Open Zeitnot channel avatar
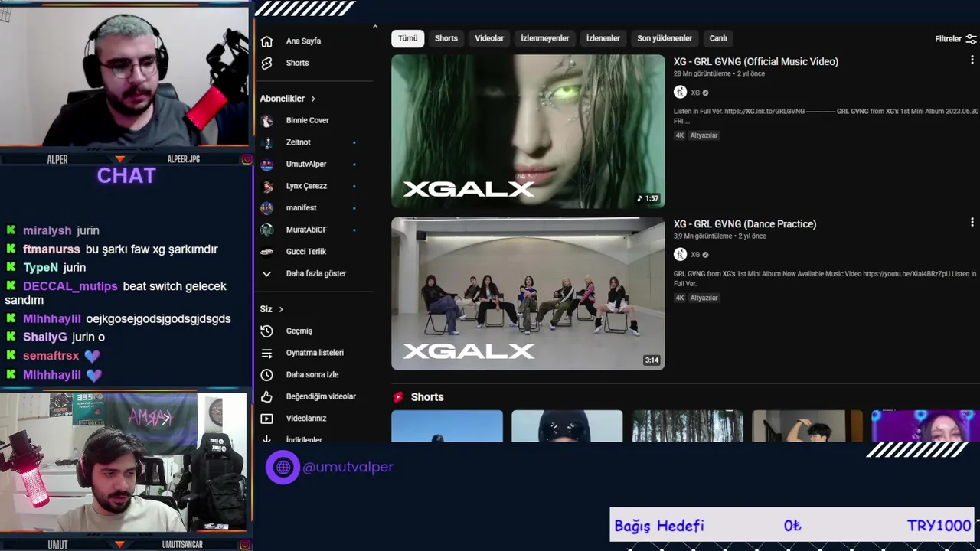 click(266, 142)
